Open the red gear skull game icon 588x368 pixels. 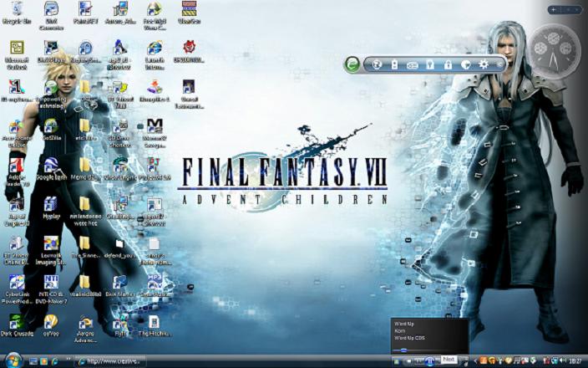click(189, 52)
